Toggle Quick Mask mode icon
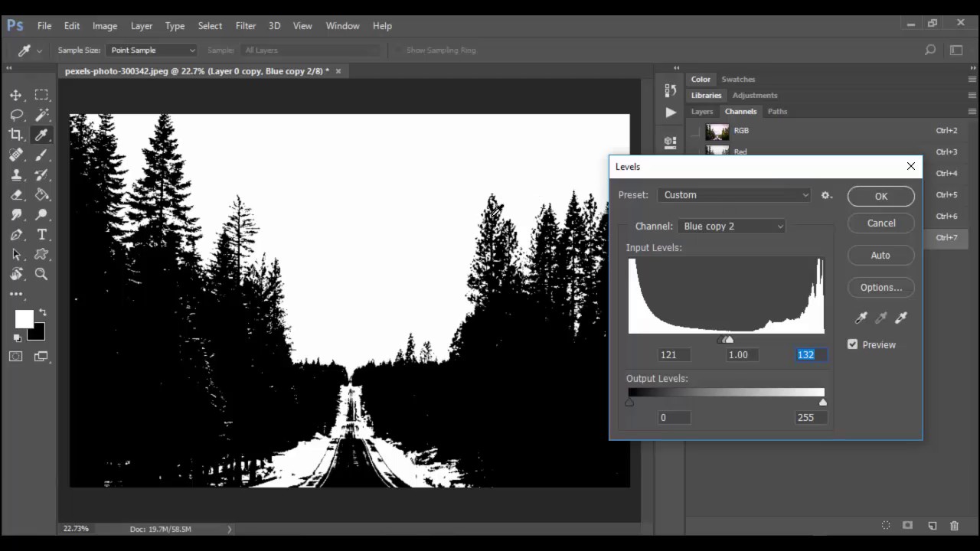Image resolution: width=980 pixels, height=551 pixels. coord(16,356)
